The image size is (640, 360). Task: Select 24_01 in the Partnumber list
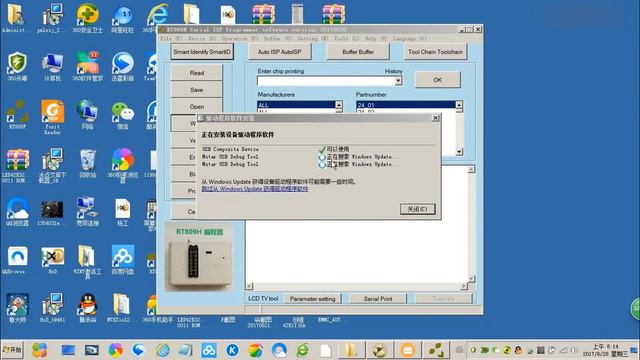[406, 105]
